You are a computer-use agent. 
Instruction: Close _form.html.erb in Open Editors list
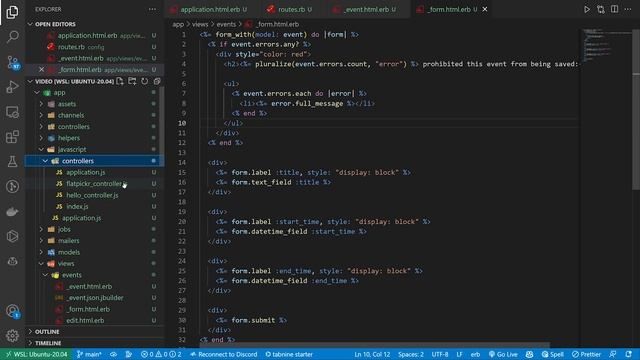(x=41, y=70)
